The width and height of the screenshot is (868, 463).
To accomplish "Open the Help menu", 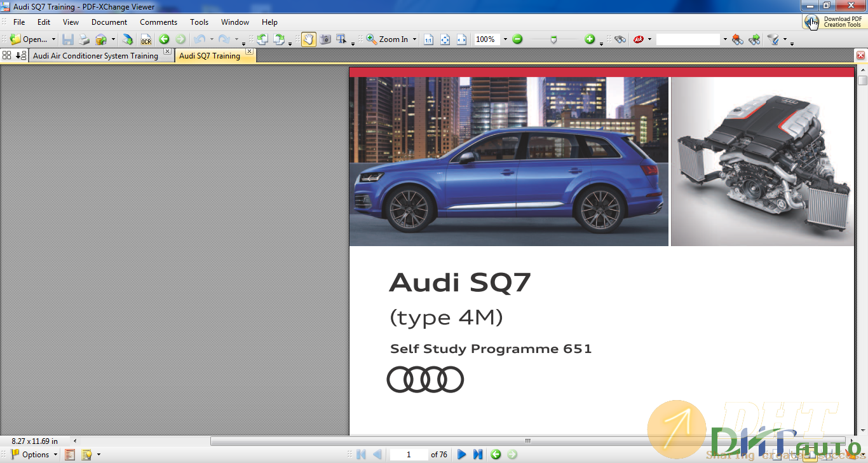I will (270, 22).
